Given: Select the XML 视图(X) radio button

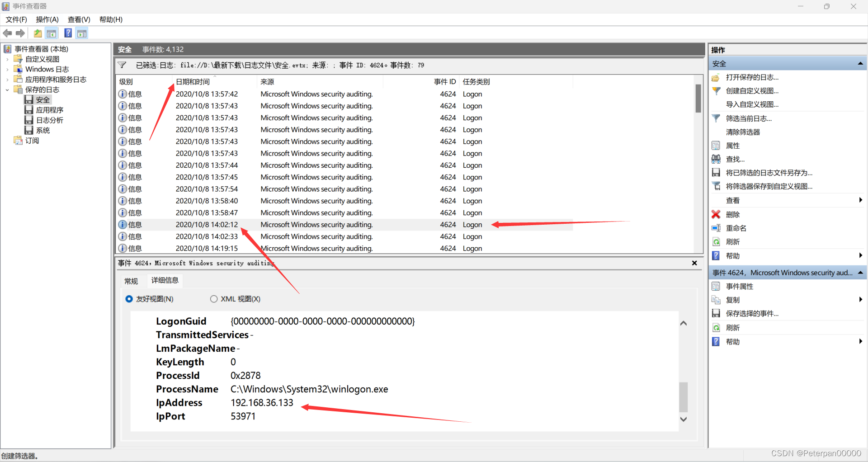Looking at the screenshot, I should tap(214, 299).
